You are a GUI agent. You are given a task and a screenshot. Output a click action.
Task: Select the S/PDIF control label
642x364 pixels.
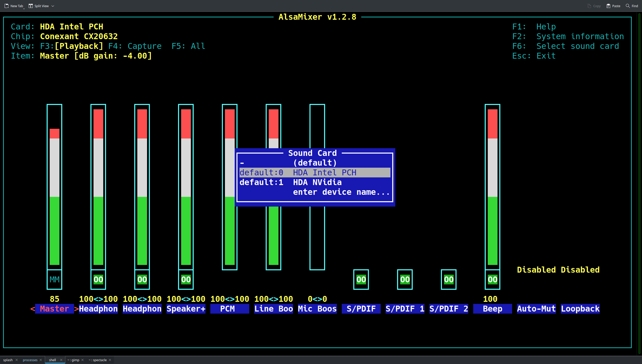click(361, 309)
